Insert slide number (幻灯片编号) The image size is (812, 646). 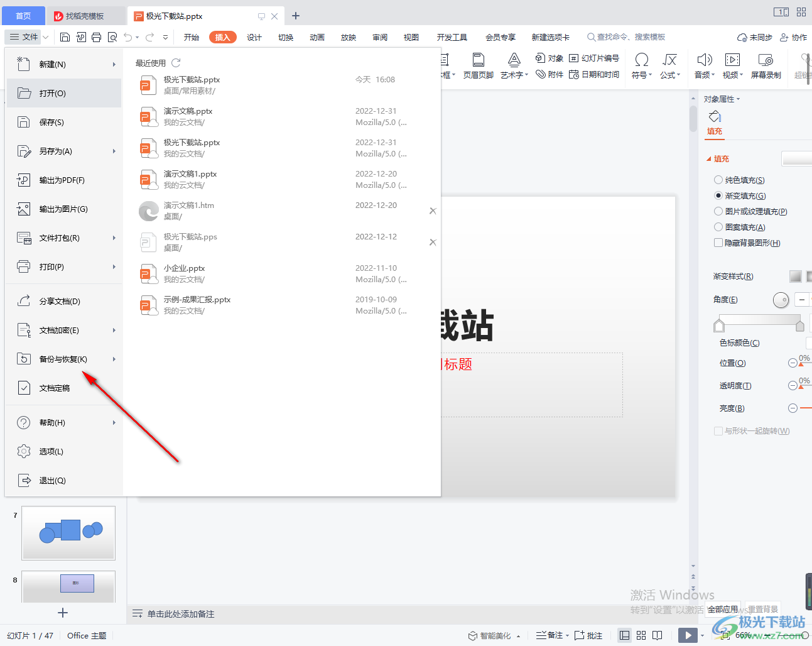point(594,58)
